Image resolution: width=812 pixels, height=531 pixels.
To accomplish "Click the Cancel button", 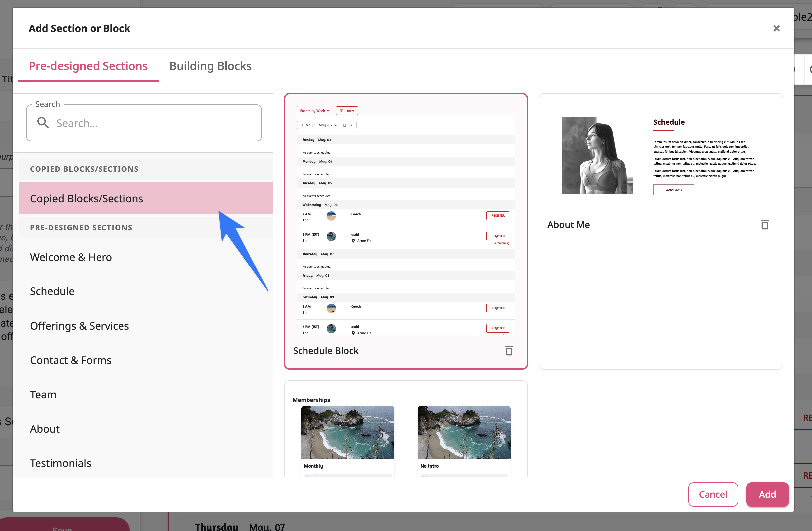I will click(x=713, y=494).
